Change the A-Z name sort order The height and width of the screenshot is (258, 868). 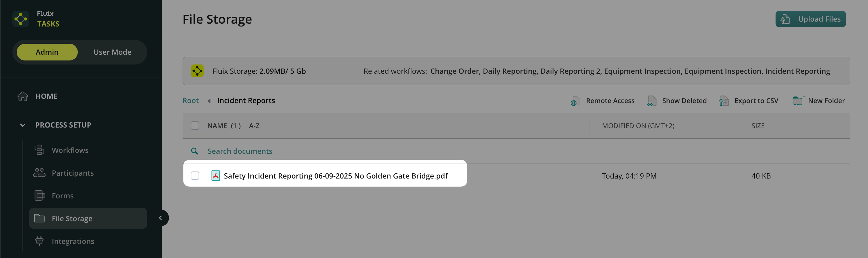click(x=254, y=126)
